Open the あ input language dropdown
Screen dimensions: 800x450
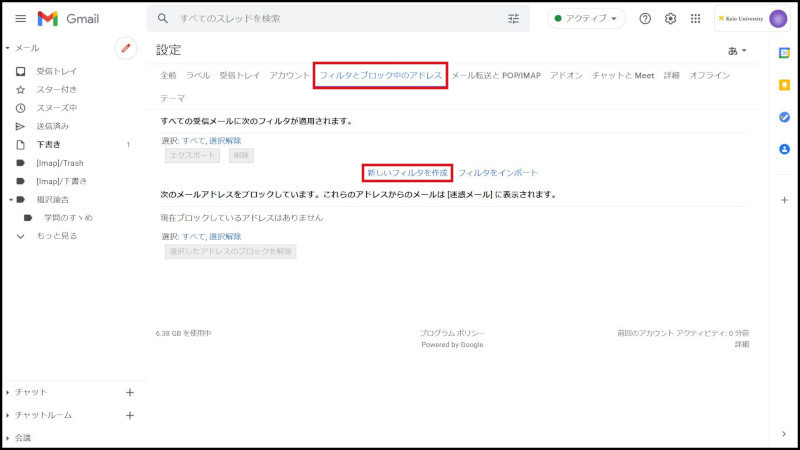736,50
